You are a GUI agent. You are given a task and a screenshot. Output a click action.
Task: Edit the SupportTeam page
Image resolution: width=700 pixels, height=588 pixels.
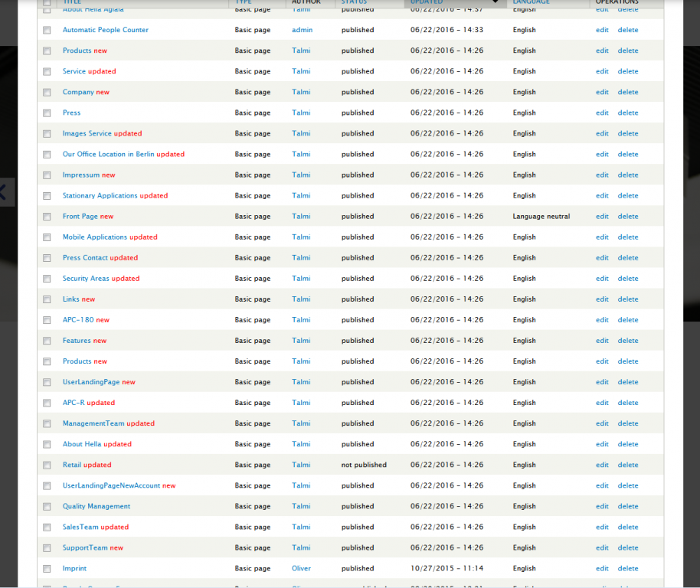602,548
